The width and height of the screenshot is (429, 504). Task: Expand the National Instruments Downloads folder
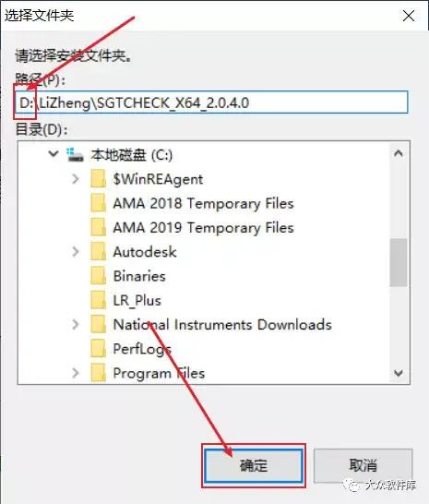[x=76, y=325]
